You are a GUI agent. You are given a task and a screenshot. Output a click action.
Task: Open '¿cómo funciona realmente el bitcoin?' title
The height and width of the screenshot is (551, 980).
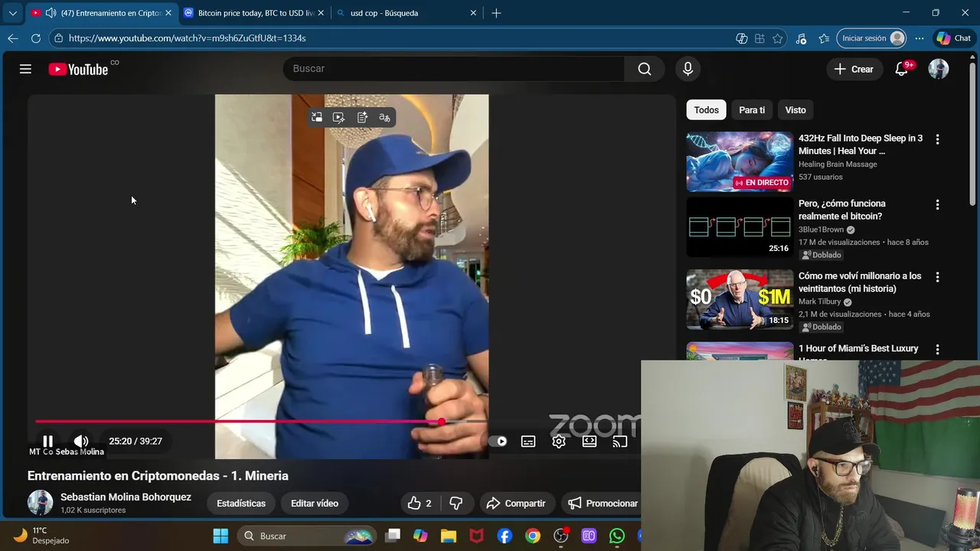tap(842, 210)
